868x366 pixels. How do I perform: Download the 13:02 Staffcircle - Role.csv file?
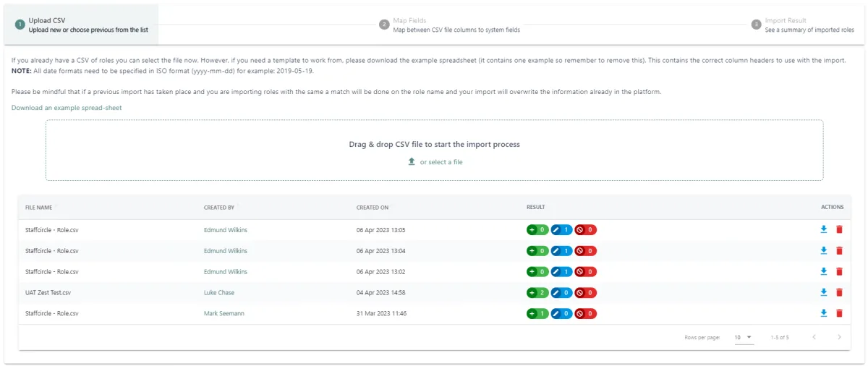[x=823, y=272]
